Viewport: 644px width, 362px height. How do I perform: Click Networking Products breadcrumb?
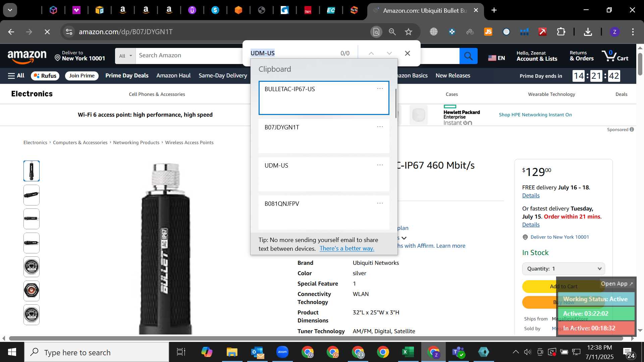point(136,142)
